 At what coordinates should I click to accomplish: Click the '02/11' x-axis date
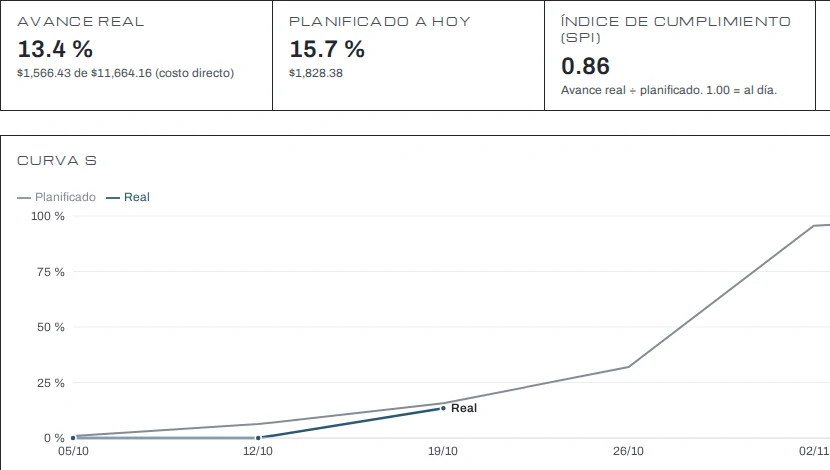(x=814, y=451)
